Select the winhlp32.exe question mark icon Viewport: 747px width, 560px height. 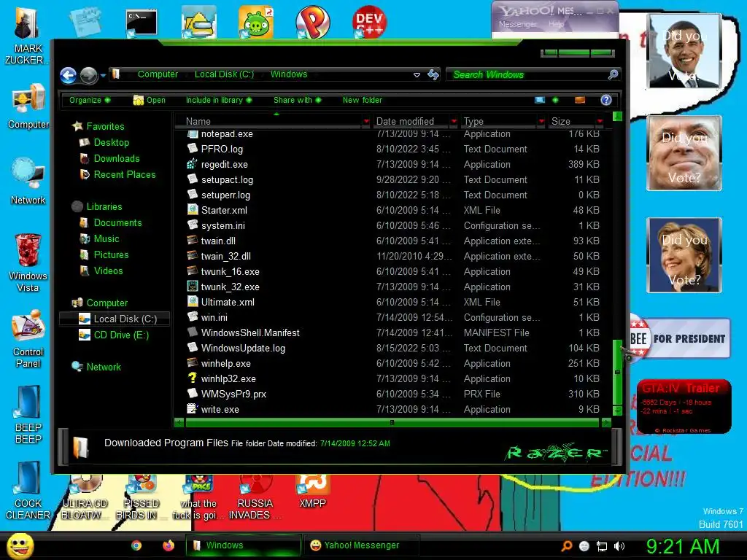point(192,378)
